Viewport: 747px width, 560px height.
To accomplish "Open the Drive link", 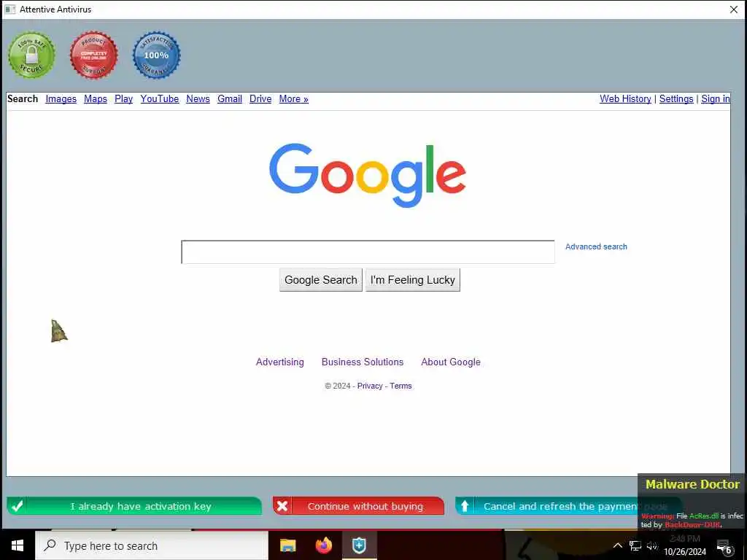I will (x=260, y=98).
